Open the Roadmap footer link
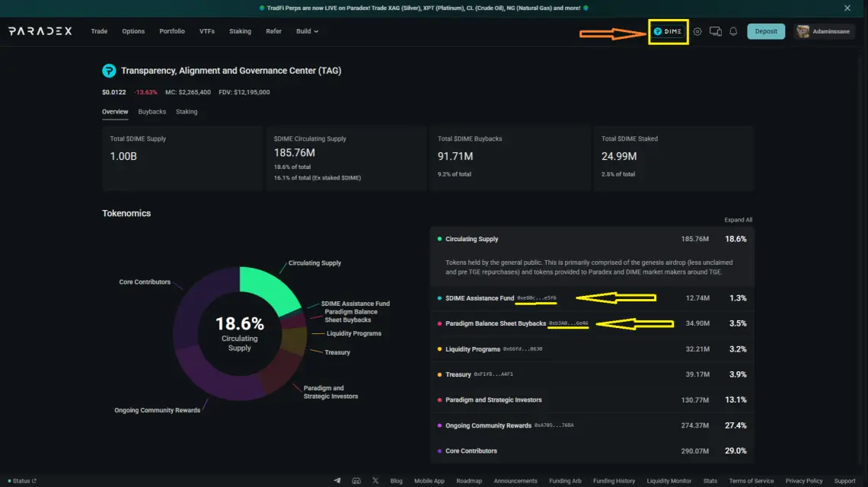Image resolution: width=868 pixels, height=487 pixels. (x=469, y=481)
